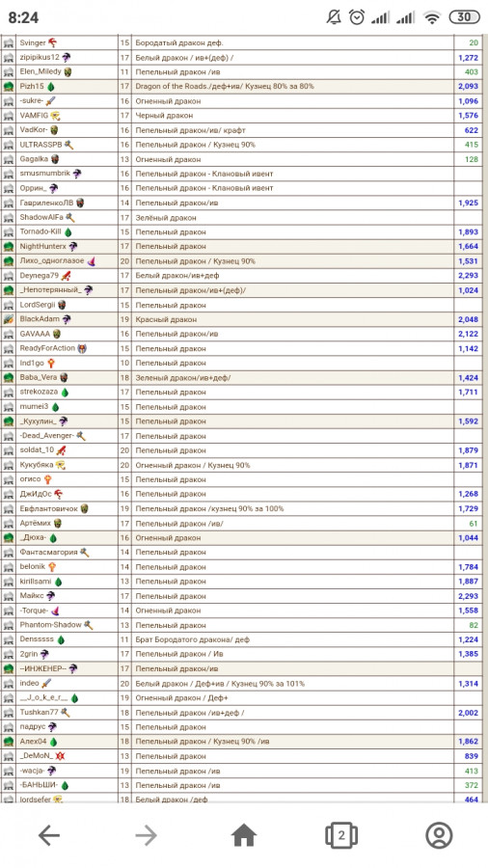Tap the alarm clock status icon
The width and height of the screenshot is (488, 868).
357,17
